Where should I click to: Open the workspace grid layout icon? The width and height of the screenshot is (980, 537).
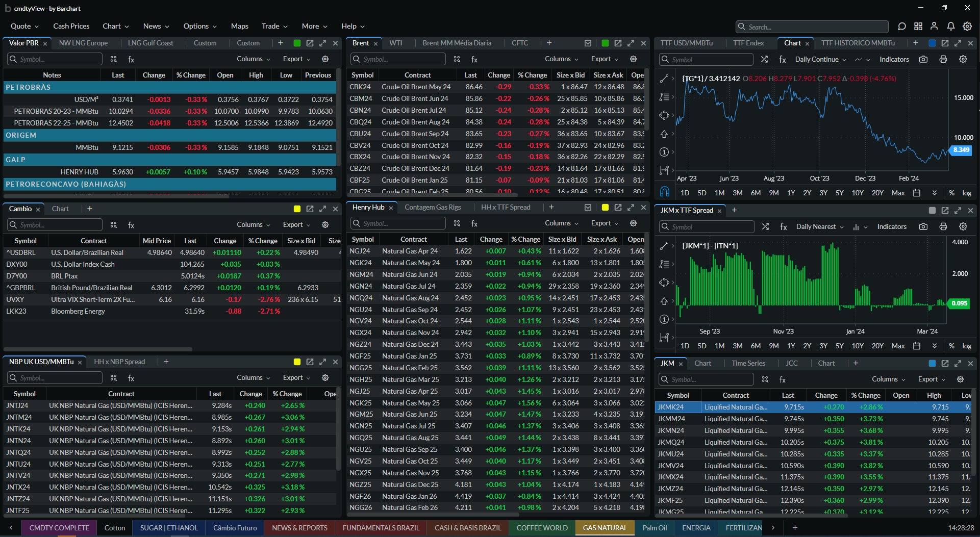[918, 27]
